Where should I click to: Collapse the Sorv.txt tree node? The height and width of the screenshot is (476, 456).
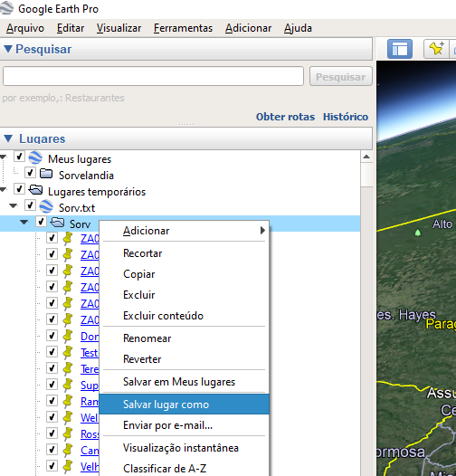pos(14,205)
